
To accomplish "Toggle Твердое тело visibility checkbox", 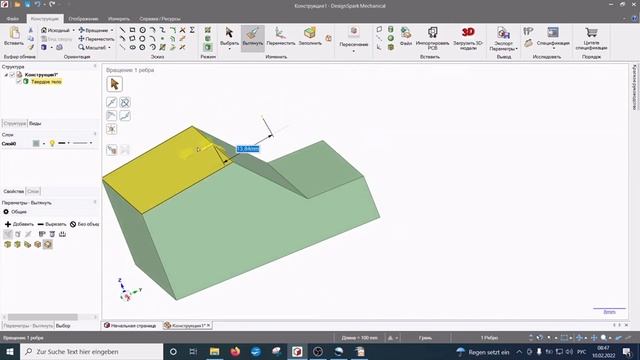I will coord(19,82).
